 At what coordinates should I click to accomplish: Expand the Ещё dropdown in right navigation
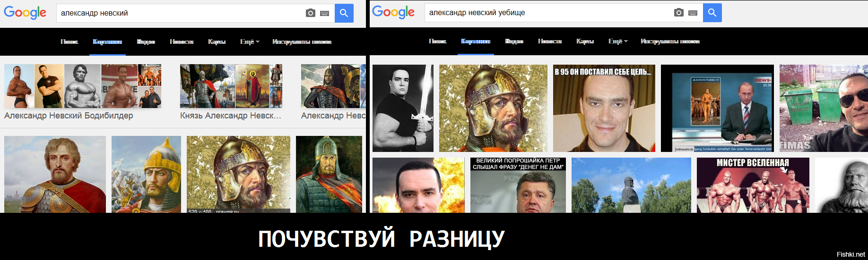pyautogui.click(x=618, y=42)
